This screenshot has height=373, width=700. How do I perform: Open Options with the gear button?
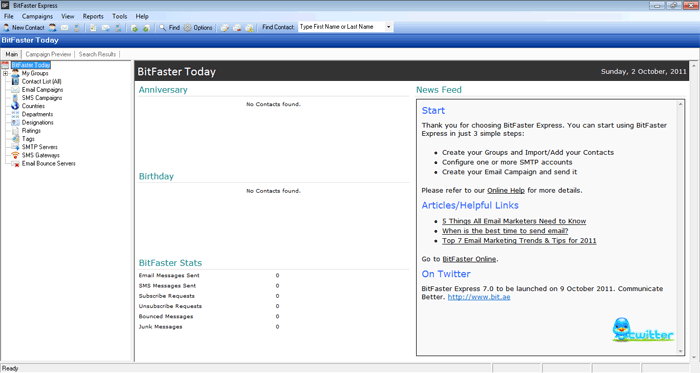point(198,28)
